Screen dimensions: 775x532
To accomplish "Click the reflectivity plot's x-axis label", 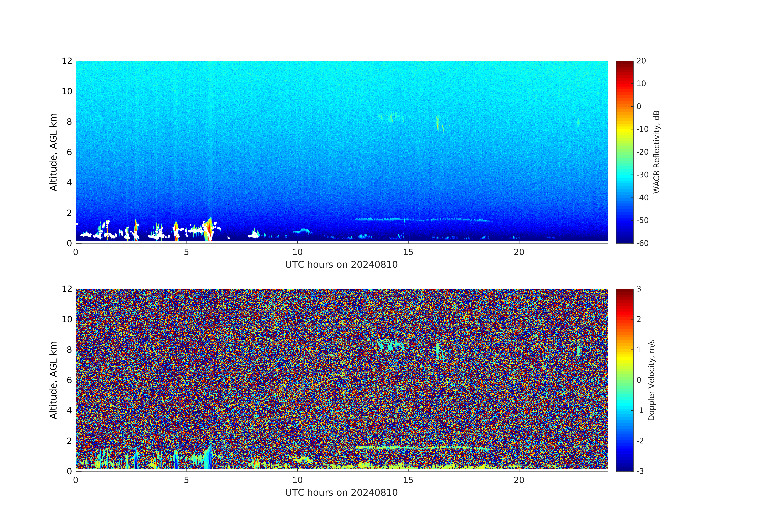I will (341, 264).
